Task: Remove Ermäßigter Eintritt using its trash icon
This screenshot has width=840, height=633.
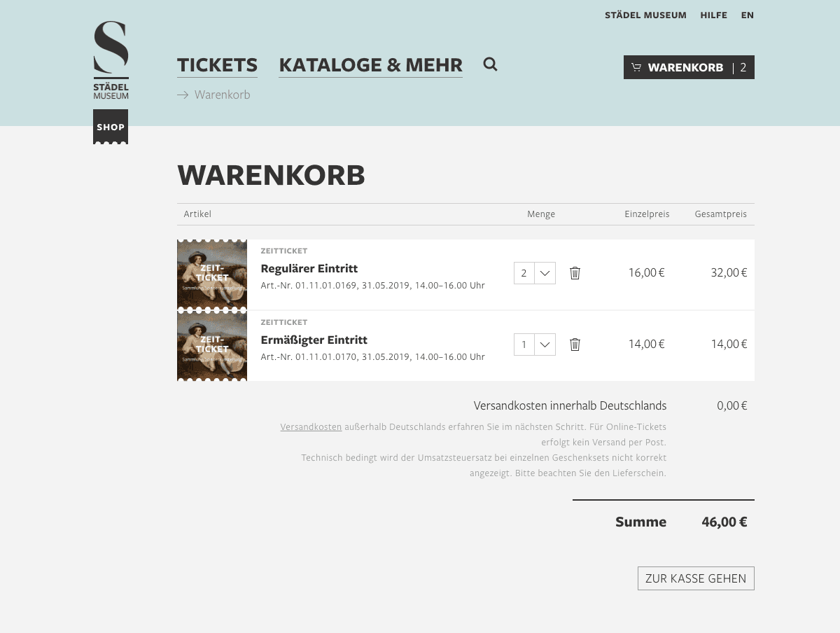Action: point(575,345)
